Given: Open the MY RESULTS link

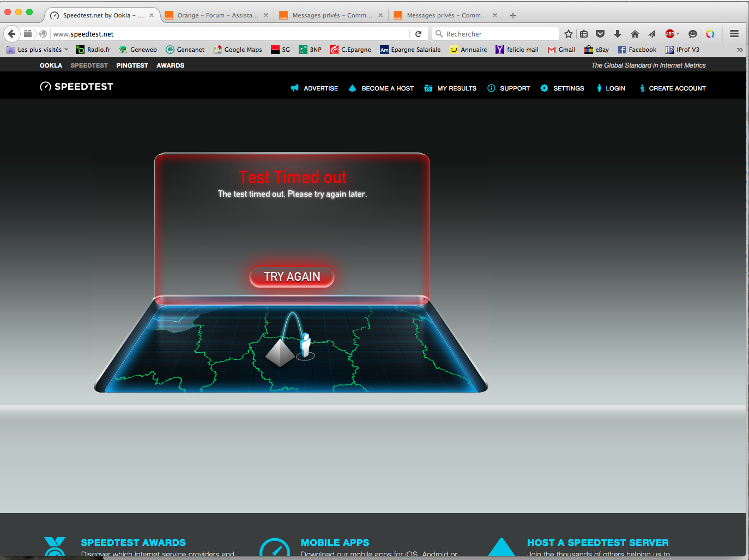Looking at the screenshot, I should point(457,88).
